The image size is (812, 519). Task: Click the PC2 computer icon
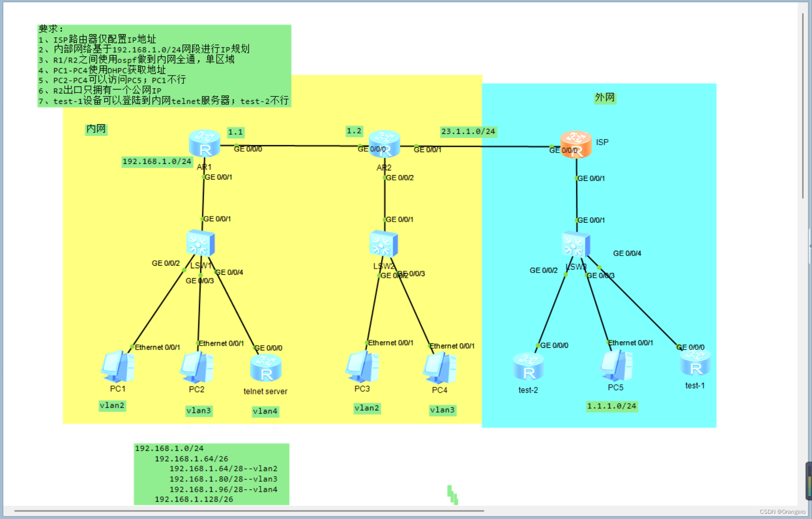(x=197, y=367)
